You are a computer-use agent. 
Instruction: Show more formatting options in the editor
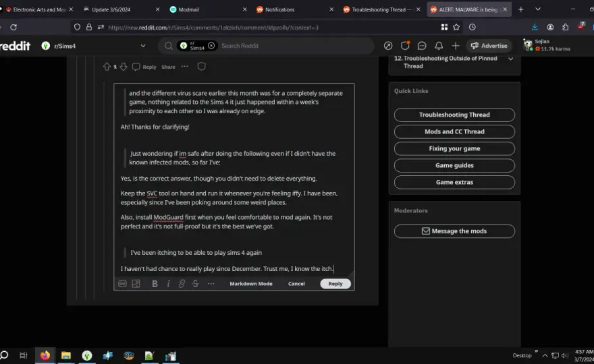tap(211, 283)
